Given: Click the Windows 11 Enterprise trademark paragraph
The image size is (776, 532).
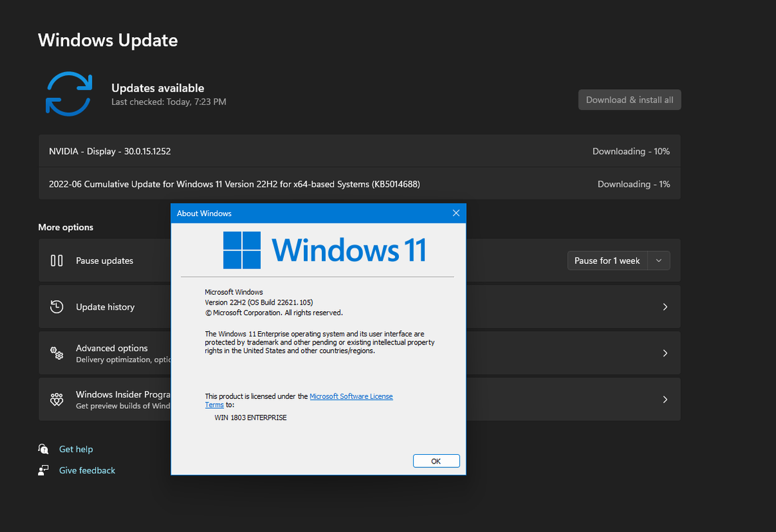Looking at the screenshot, I should (320, 342).
